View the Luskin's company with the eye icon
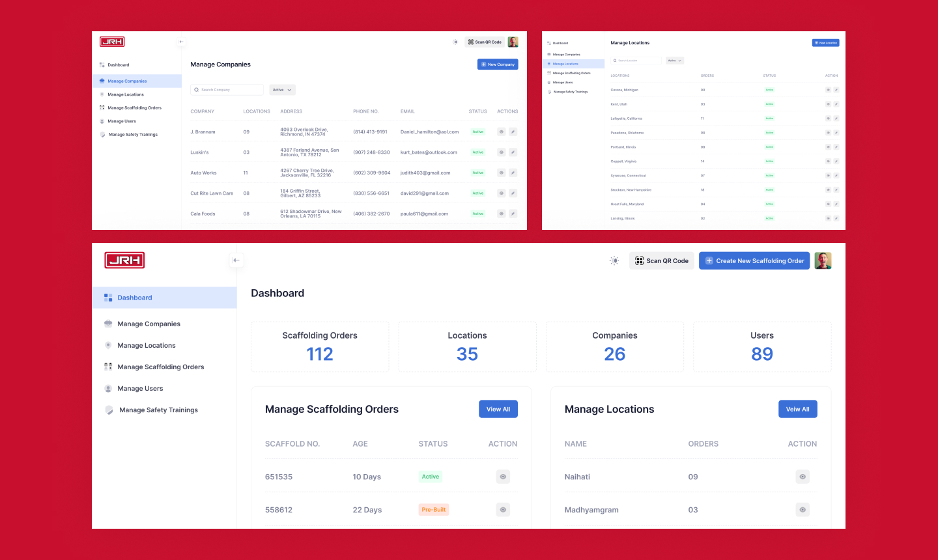This screenshot has width=938, height=560. click(x=502, y=152)
